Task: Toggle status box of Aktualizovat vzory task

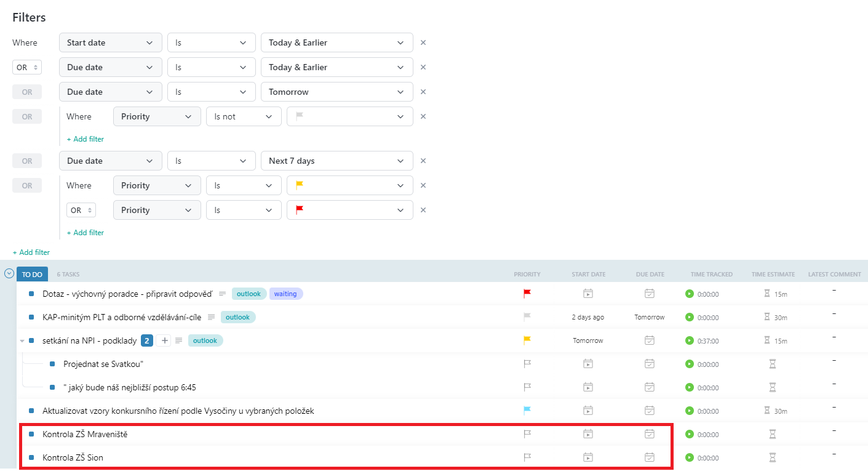Action: pos(31,411)
